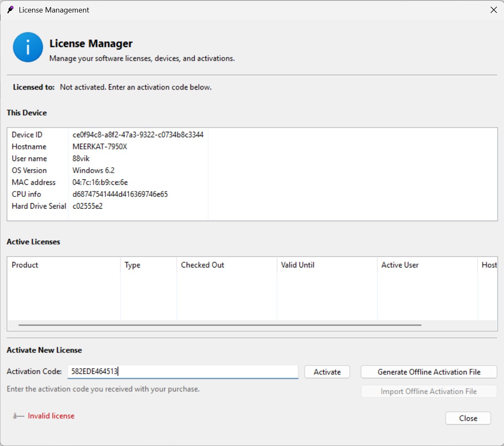504x446 pixels.
Task: Click the OS Version label cell
Action: point(29,170)
